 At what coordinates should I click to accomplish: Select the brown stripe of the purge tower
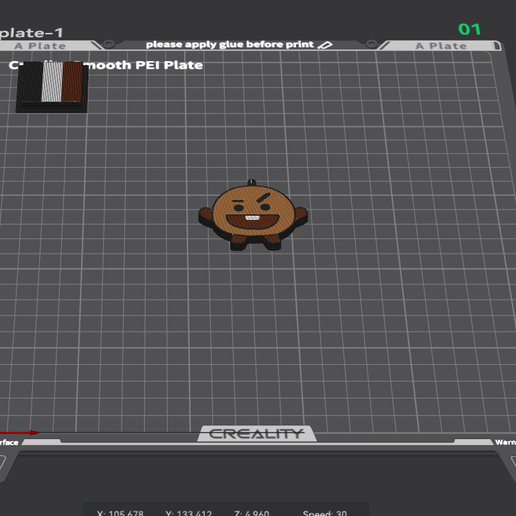[x=72, y=82]
